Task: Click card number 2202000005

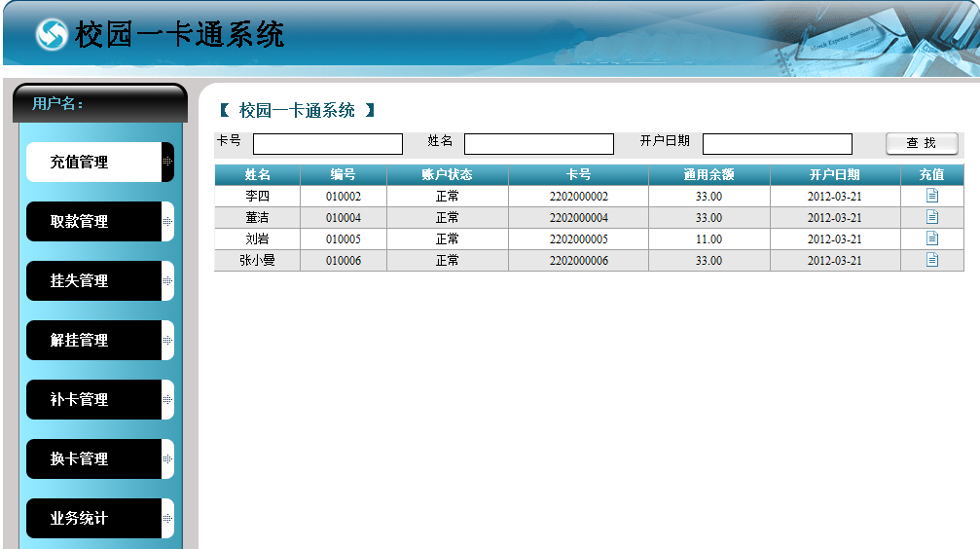Action: tap(578, 238)
